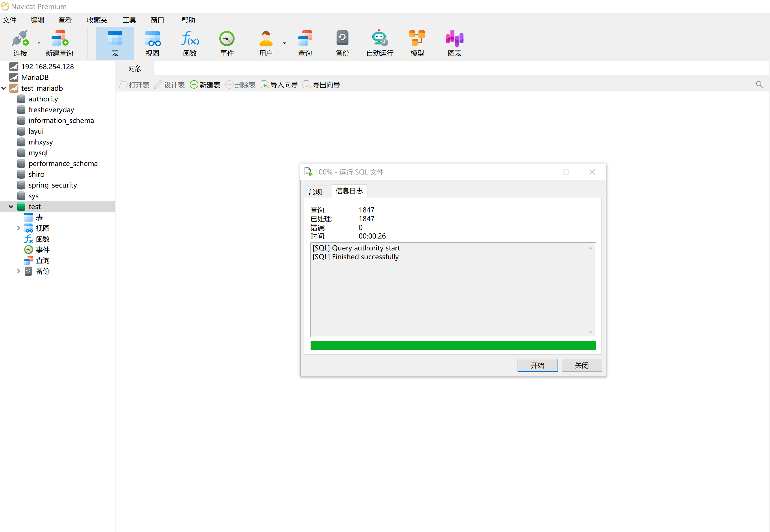Screen dimensions: 770x532
Task: Click 删除表 in object toolbar
Action: 240,85
